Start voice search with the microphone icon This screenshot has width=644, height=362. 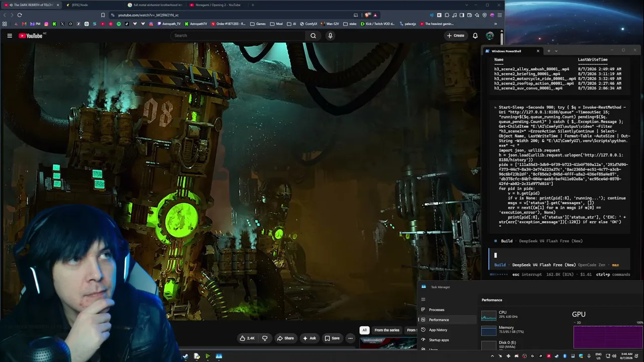tap(330, 36)
